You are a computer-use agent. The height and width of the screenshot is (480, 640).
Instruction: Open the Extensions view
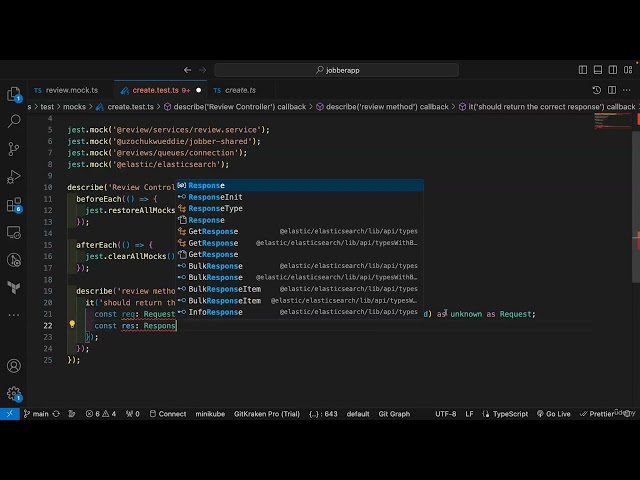[x=14, y=204]
